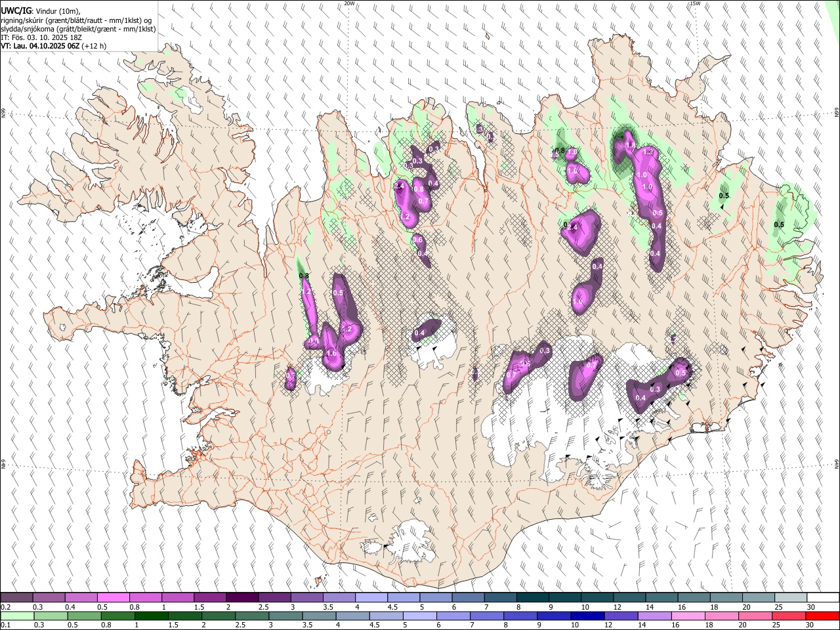Choose the 4–4.5 light blue upper swatch

[371, 597]
